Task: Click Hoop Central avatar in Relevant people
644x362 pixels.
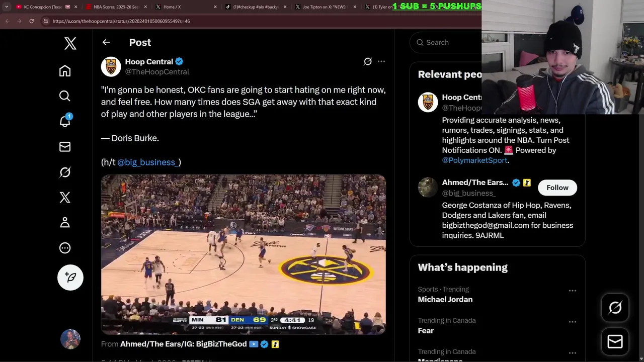Action: tap(428, 102)
